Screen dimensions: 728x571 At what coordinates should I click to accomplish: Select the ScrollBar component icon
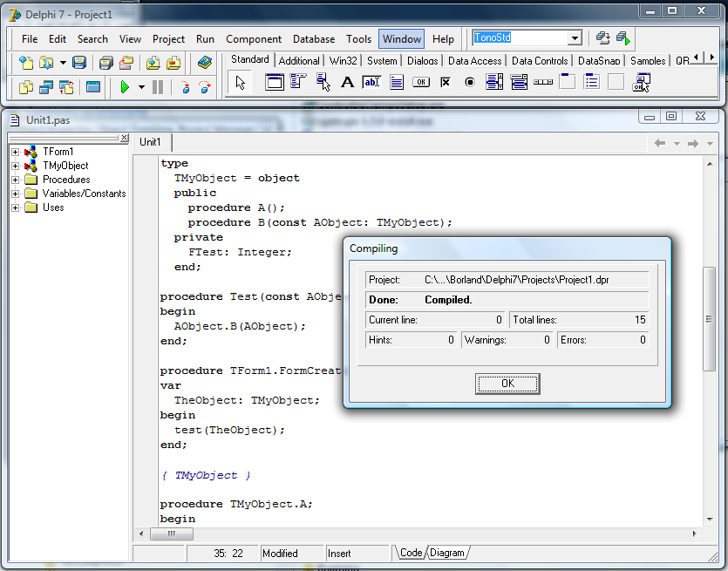[x=543, y=83]
